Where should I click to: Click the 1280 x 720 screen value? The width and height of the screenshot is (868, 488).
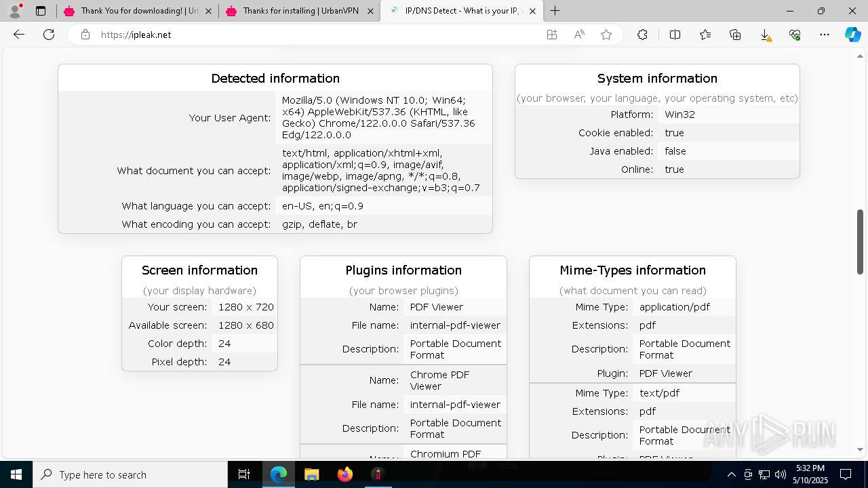246,307
